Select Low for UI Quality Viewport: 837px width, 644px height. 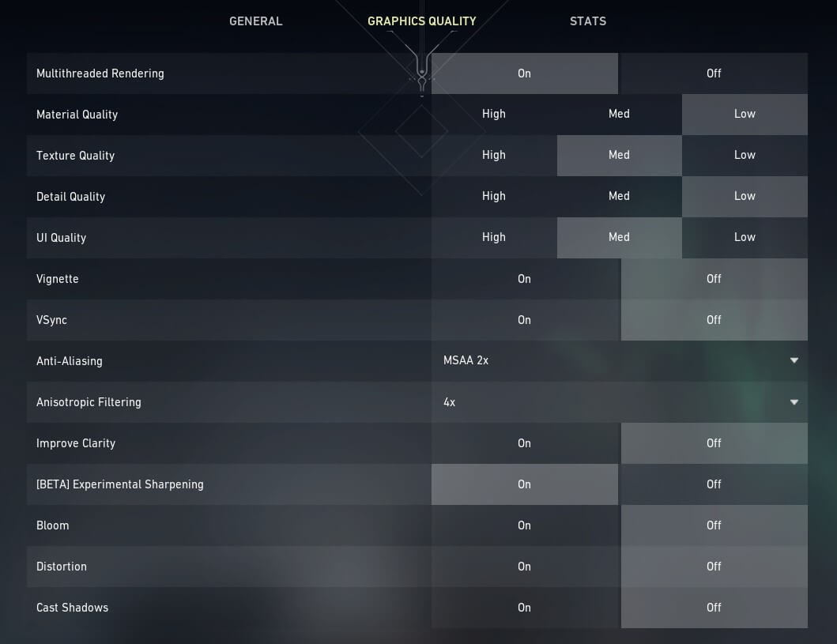pos(745,238)
